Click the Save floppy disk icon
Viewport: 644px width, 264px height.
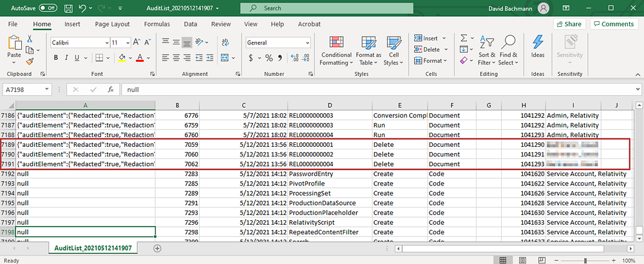(x=69, y=8)
